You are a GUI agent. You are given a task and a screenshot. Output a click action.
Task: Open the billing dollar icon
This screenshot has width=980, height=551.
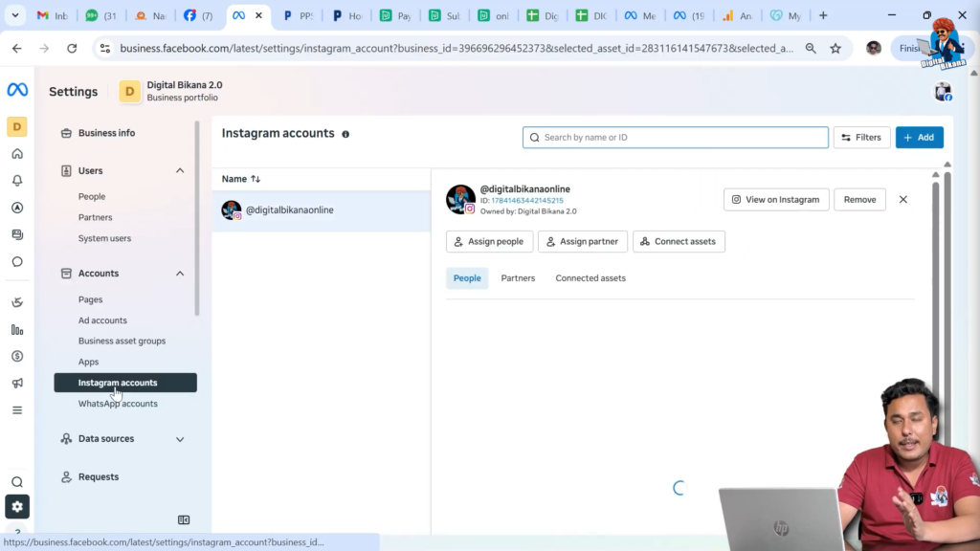coord(17,356)
